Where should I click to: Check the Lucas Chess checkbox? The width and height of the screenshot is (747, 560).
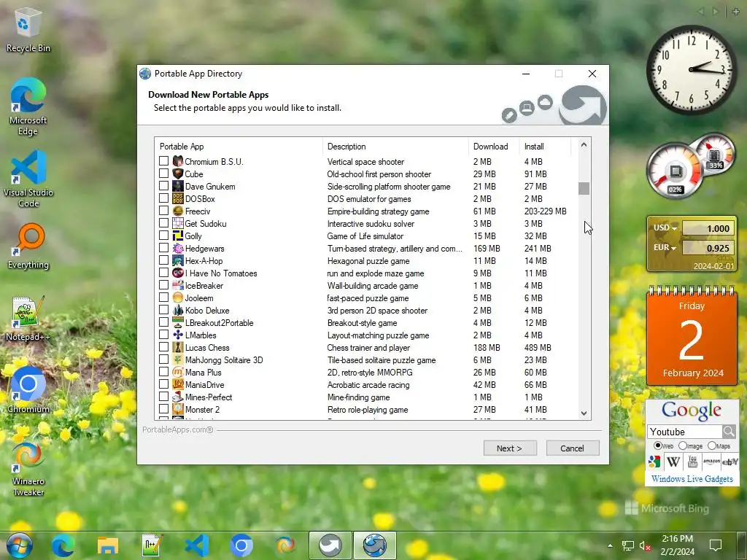pyautogui.click(x=163, y=346)
